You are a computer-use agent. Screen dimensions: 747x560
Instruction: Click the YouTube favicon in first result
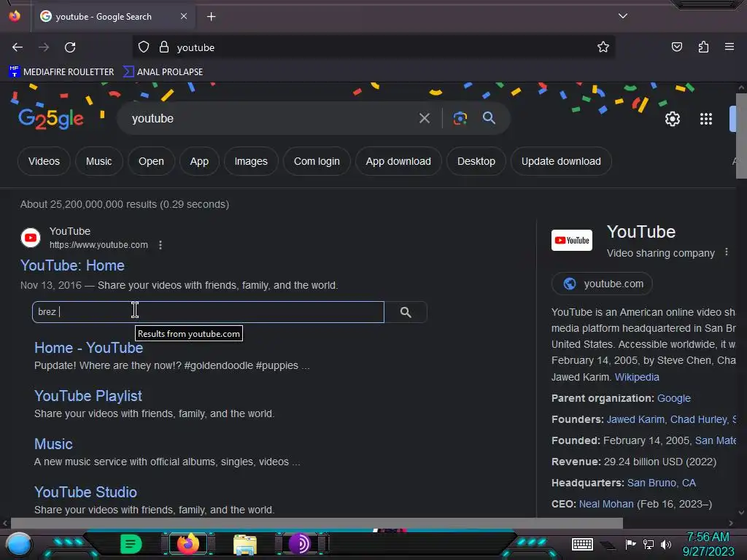tap(31, 238)
